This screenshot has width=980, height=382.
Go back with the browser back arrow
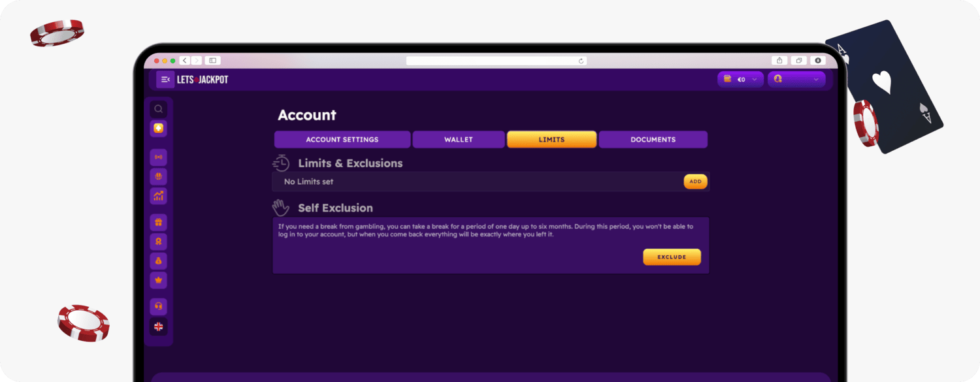click(x=185, y=61)
